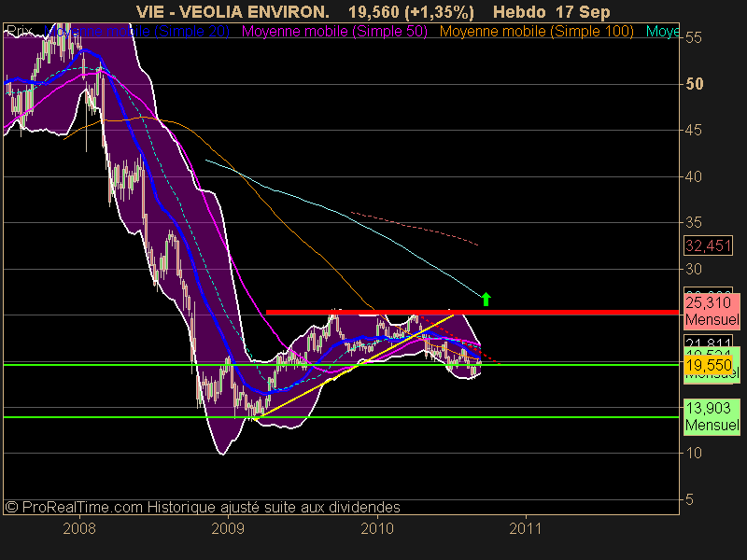Click the 2011 time axis label
747x560 pixels.
click(x=526, y=528)
